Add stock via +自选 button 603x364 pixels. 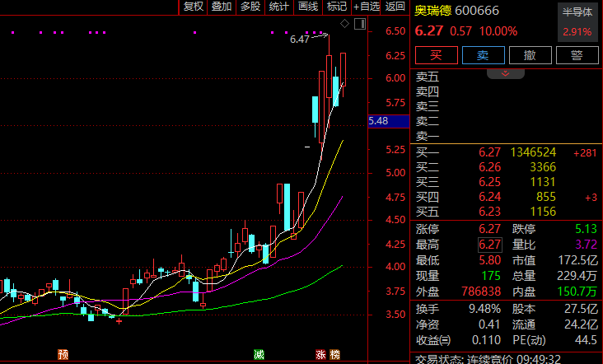pyautogui.click(x=367, y=7)
